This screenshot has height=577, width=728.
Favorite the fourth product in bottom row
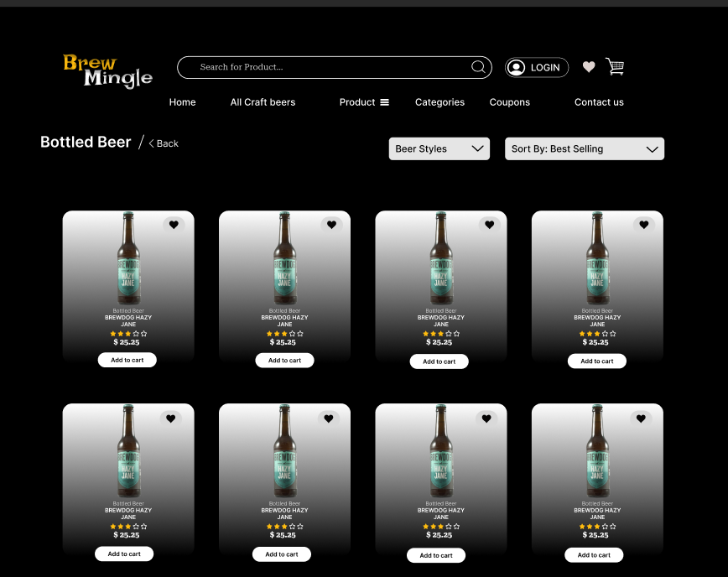coord(641,418)
